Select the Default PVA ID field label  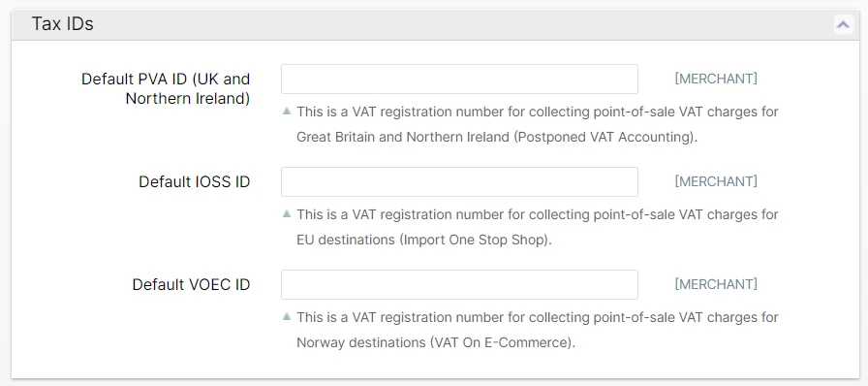click(166, 88)
